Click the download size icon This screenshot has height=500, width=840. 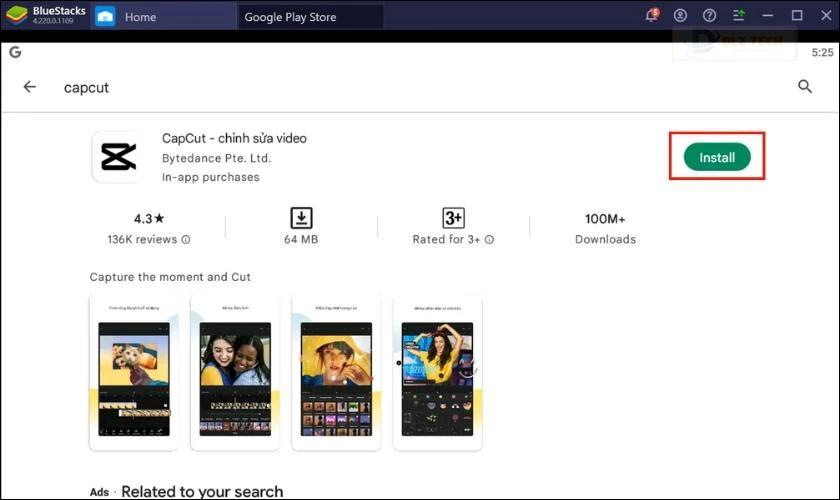301,218
